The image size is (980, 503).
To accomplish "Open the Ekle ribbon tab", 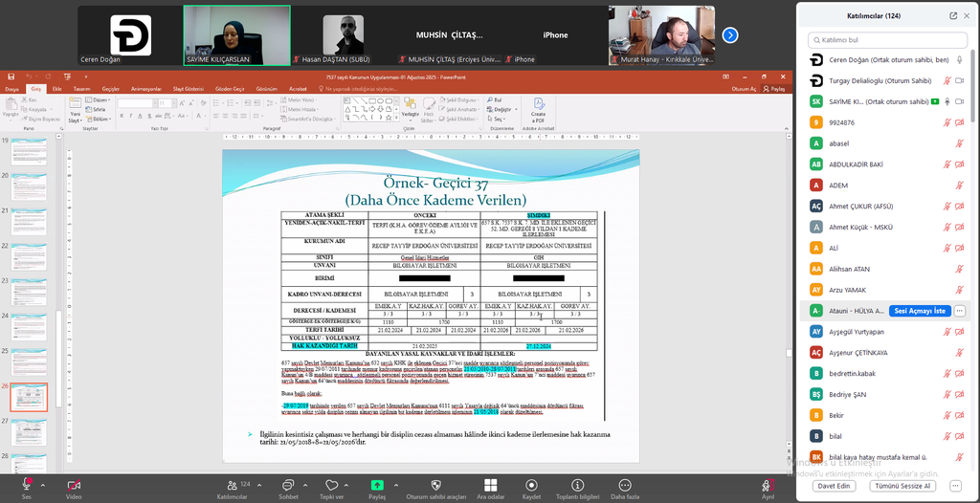I will pos(56,89).
